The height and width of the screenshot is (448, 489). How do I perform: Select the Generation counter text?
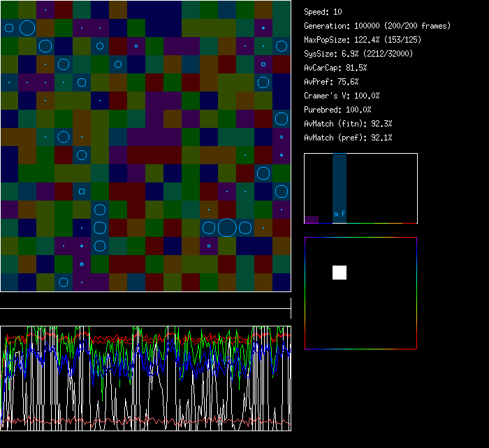point(377,26)
